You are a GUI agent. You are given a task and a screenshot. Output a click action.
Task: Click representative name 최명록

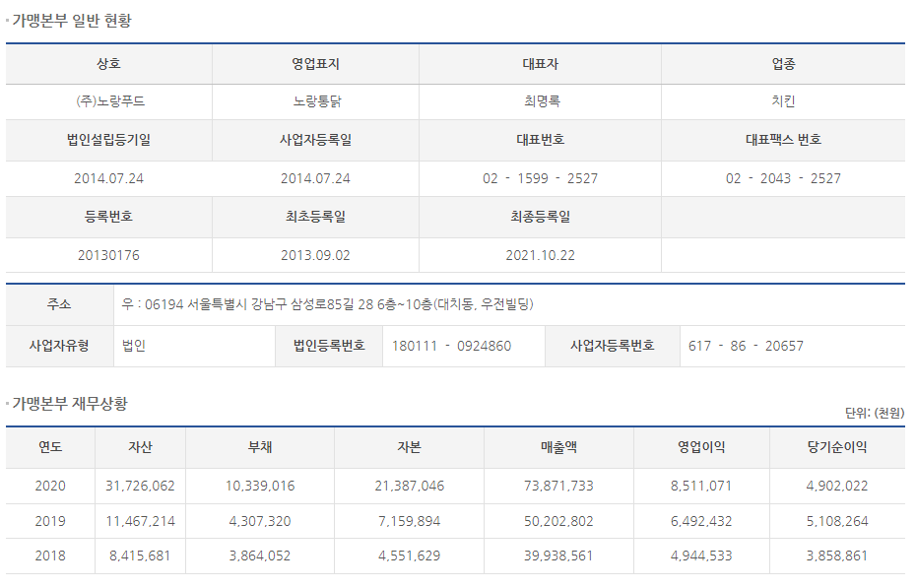[x=541, y=101]
